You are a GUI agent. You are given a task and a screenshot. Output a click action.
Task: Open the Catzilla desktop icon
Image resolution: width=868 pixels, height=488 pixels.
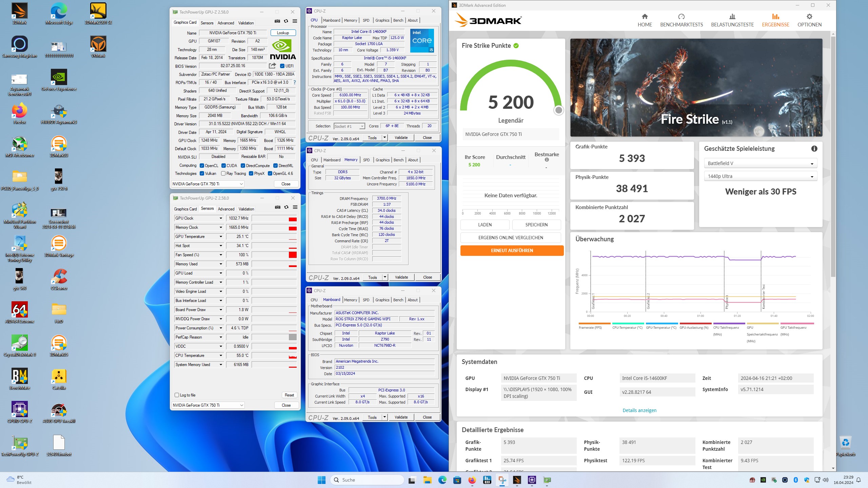[x=59, y=379]
